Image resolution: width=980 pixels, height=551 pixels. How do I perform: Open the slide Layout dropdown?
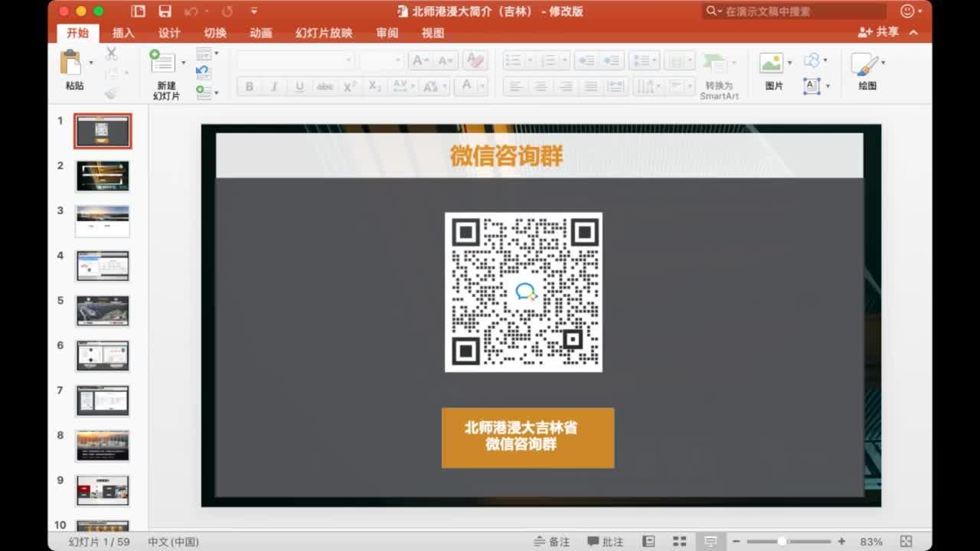[x=207, y=54]
